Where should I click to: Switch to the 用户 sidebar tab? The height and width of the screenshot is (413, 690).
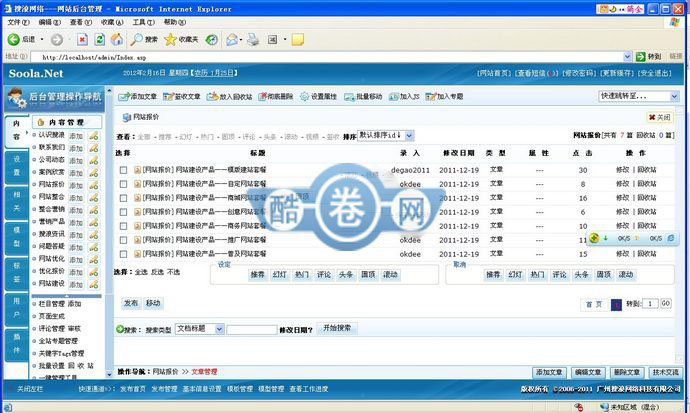coord(16,308)
